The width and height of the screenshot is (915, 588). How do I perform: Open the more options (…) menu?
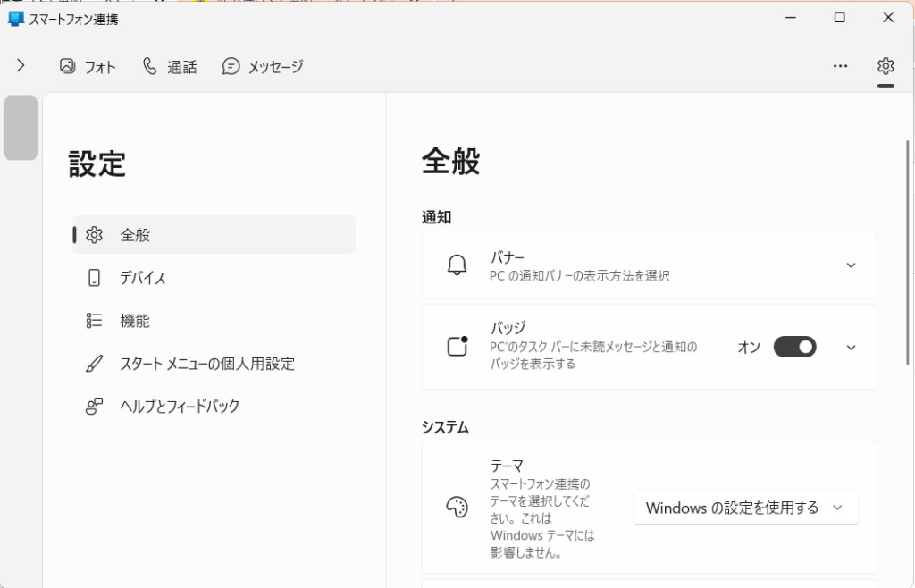tap(840, 65)
